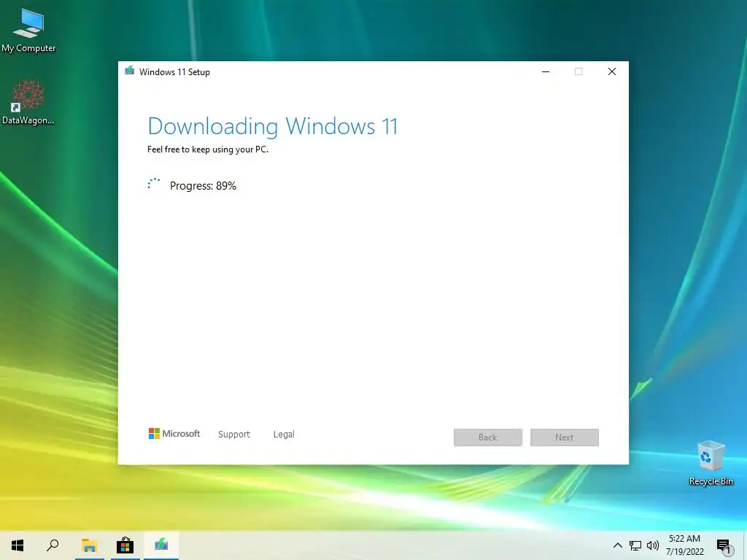Click the 'Progress: 89%' text
747x560 pixels.
tap(203, 186)
